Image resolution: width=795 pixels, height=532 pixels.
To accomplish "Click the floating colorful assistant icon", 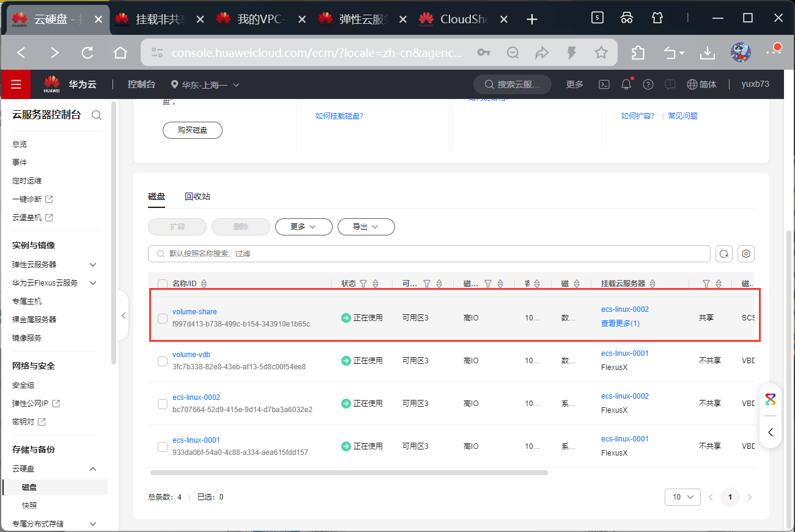I will click(771, 399).
